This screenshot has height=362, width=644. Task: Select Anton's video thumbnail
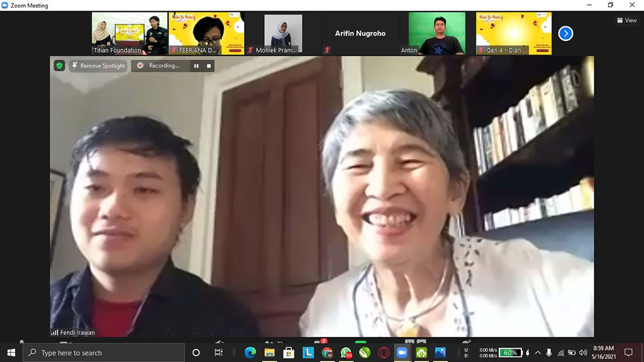437,33
